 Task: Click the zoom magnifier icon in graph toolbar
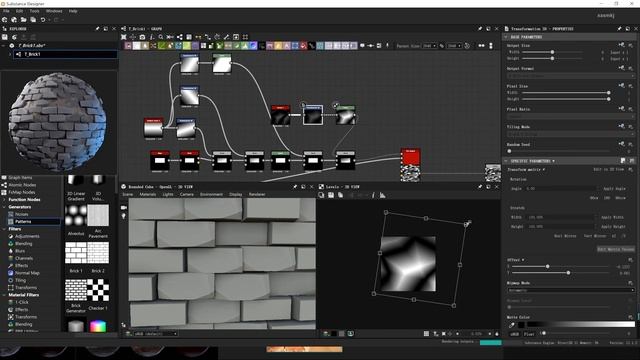click(x=161, y=37)
